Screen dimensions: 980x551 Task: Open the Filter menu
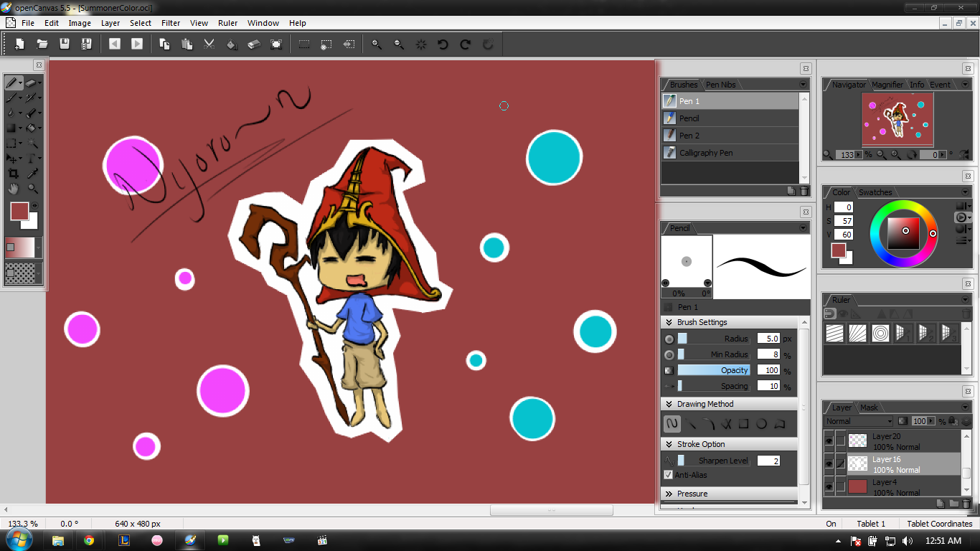[x=170, y=22]
